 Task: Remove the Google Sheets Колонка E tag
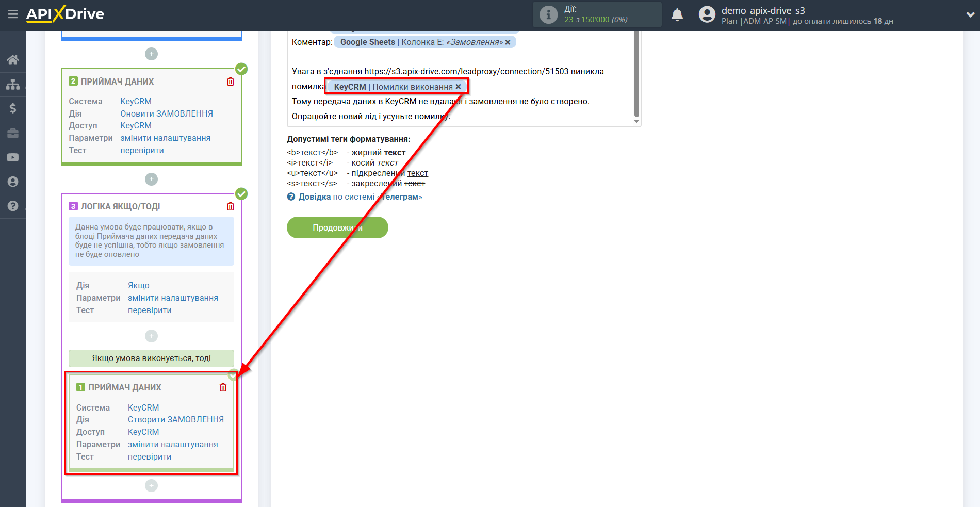(508, 42)
